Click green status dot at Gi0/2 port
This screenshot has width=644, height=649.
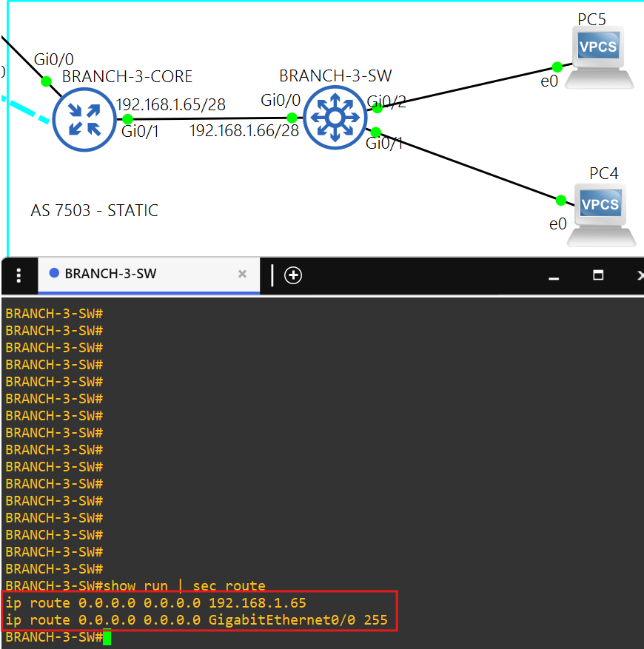(x=377, y=108)
